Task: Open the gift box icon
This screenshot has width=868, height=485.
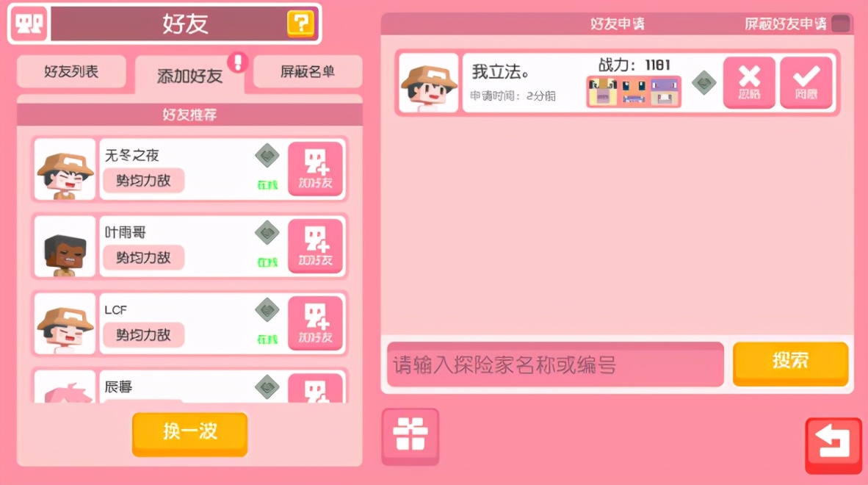Action: pos(411,435)
